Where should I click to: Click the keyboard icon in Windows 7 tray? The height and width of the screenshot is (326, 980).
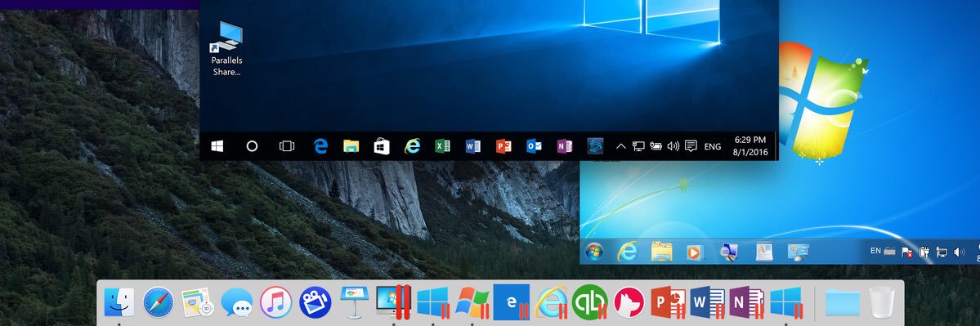point(889,252)
